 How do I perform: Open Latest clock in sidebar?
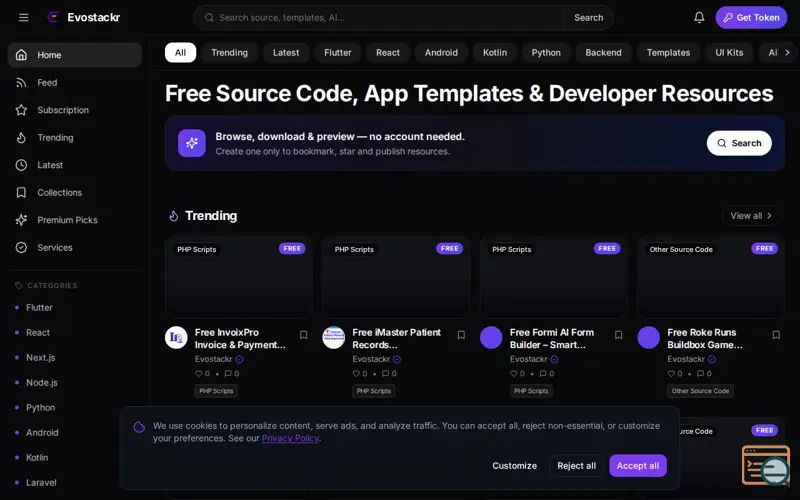point(21,165)
